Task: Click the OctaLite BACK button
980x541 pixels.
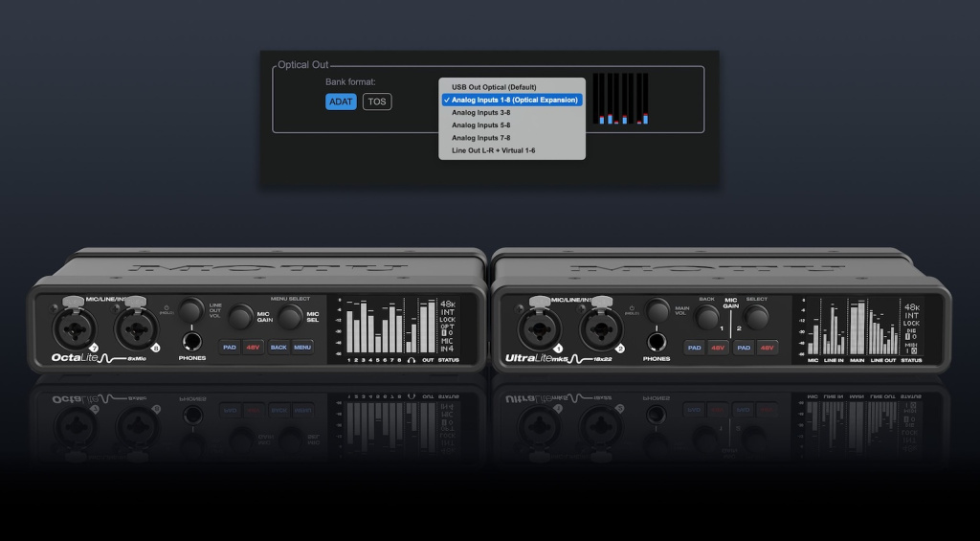Action: point(278,348)
